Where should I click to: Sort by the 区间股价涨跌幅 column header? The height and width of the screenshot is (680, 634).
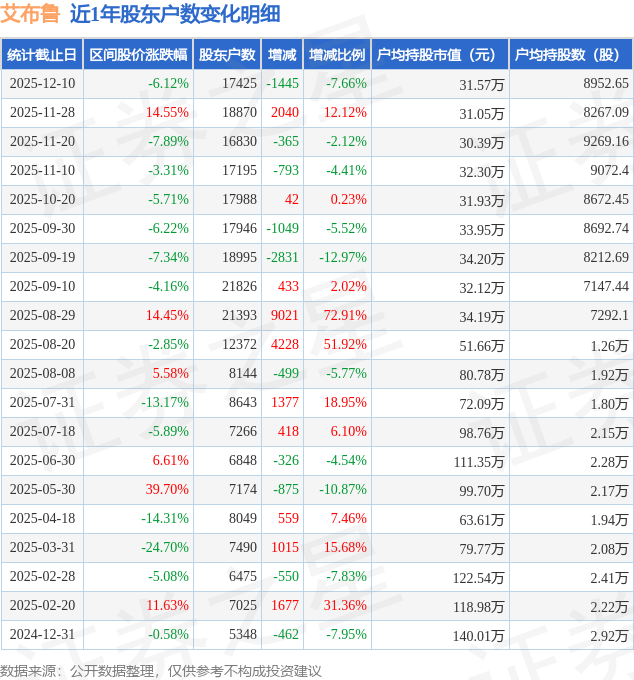point(137,55)
